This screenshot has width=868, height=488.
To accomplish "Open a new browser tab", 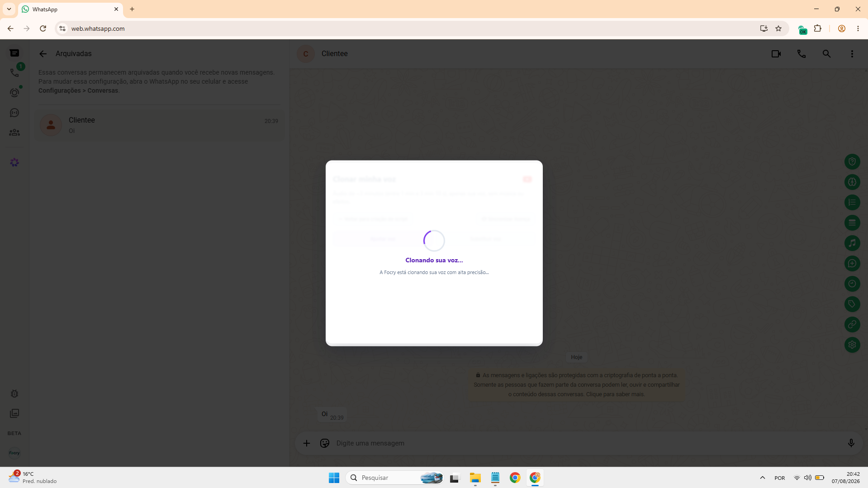I will pyautogui.click(x=132, y=9).
